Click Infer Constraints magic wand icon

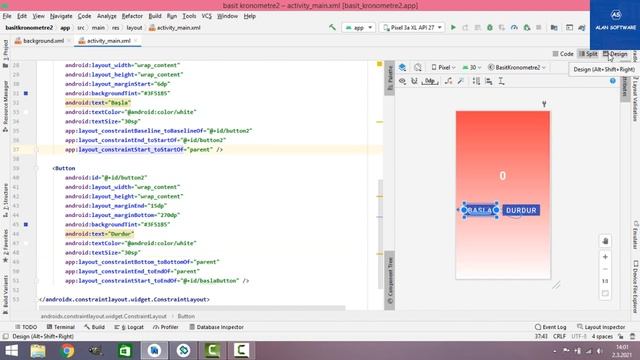click(x=461, y=81)
